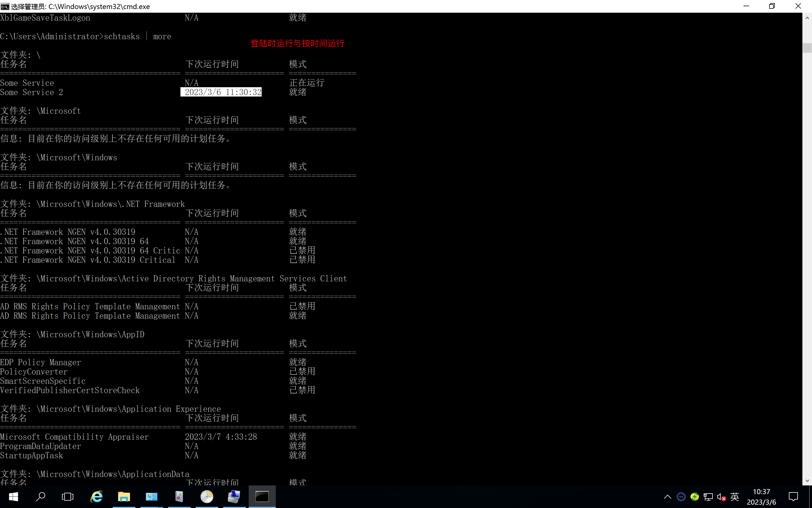Open the Windows Start menu
Image resolution: width=812 pixels, height=508 pixels.
click(14, 497)
